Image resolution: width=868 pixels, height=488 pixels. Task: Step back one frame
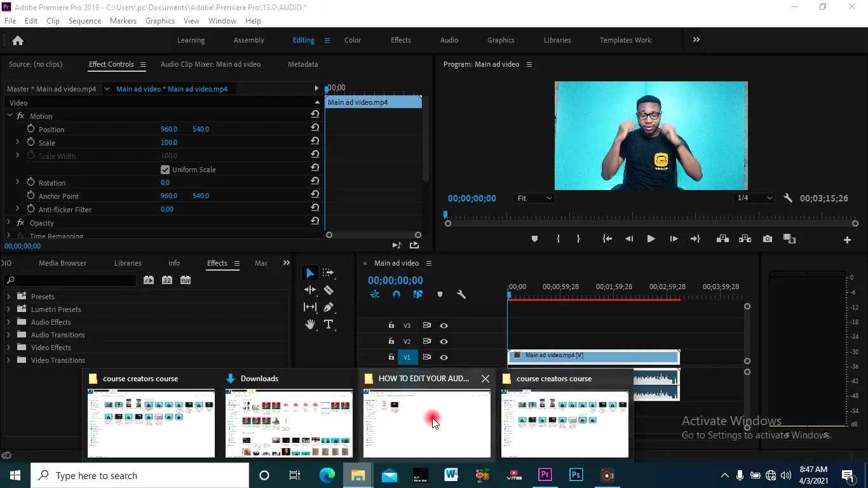(629, 239)
